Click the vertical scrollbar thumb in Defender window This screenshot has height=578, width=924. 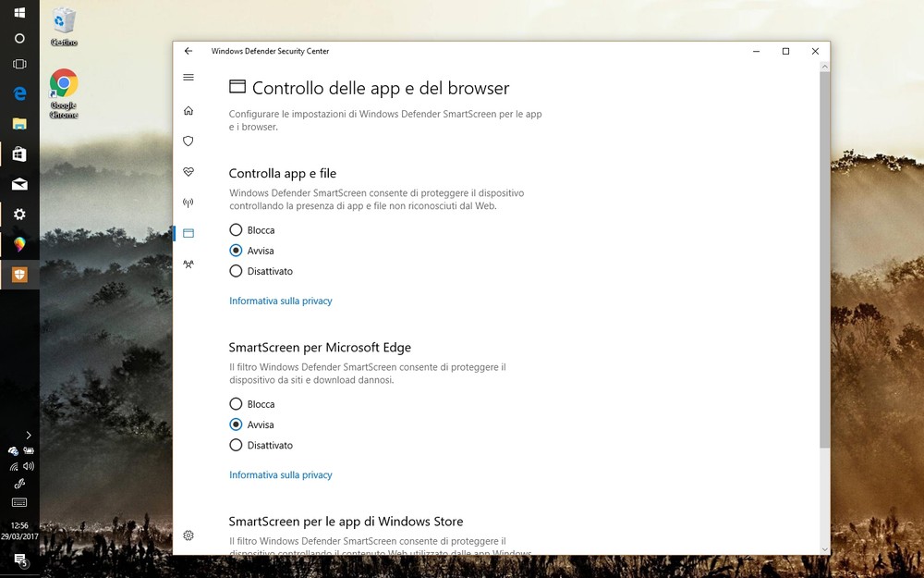point(824,259)
